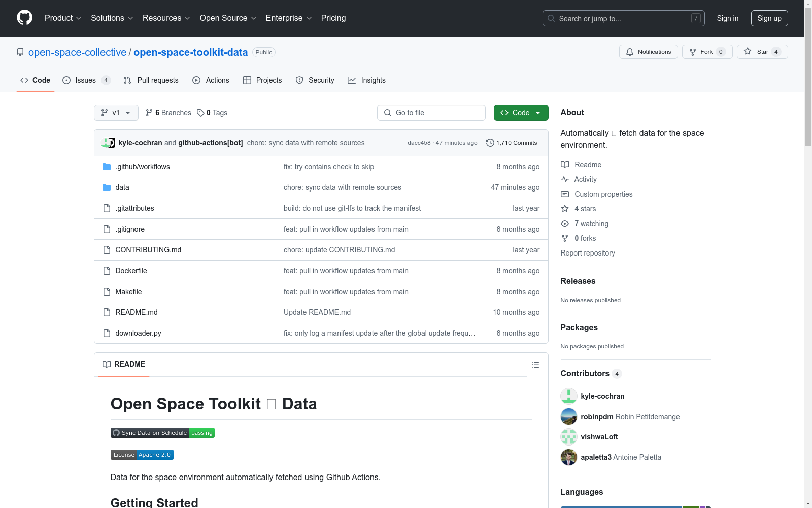The image size is (812, 508).
Task: Click the Sign up button
Action: click(x=769, y=18)
